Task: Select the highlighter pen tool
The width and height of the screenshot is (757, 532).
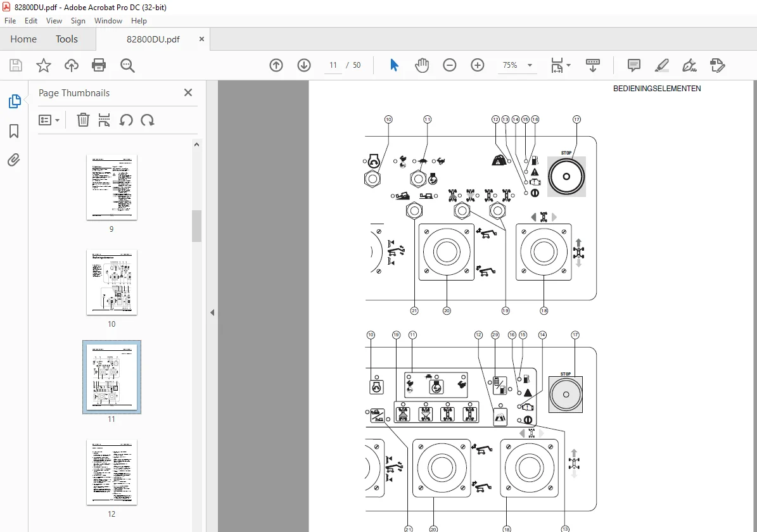Action: click(662, 65)
